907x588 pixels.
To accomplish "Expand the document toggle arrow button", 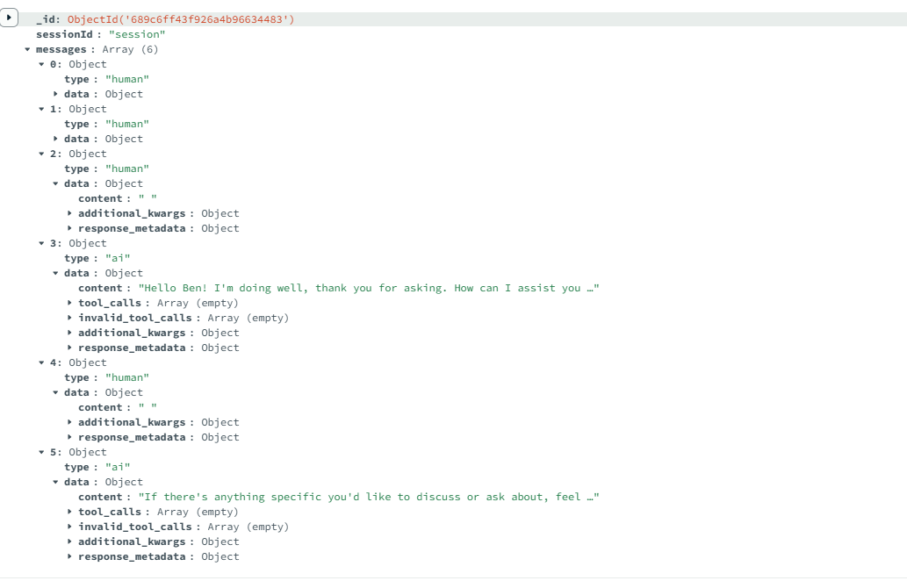I will coord(10,18).
